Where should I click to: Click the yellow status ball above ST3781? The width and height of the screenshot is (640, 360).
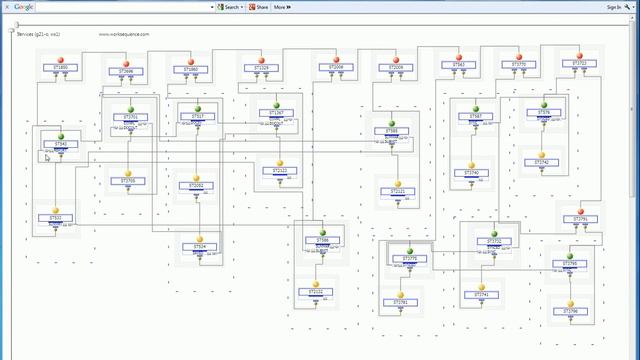tap(400, 295)
